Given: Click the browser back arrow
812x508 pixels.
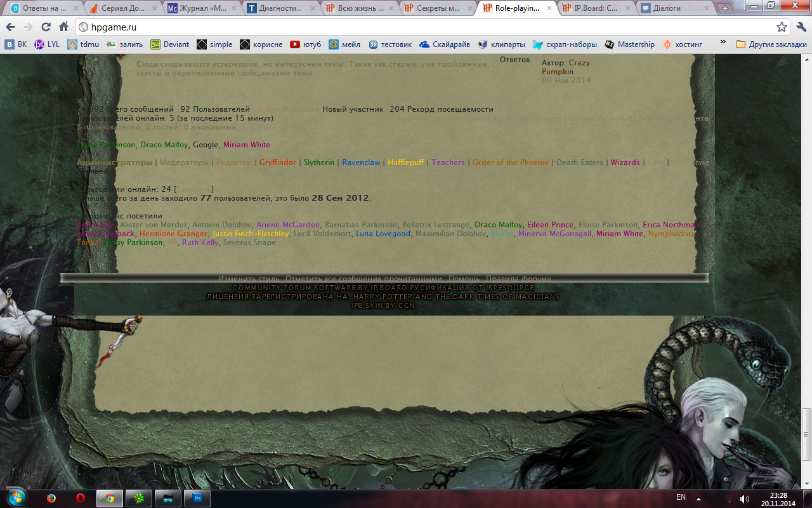Looking at the screenshot, I should (10, 27).
